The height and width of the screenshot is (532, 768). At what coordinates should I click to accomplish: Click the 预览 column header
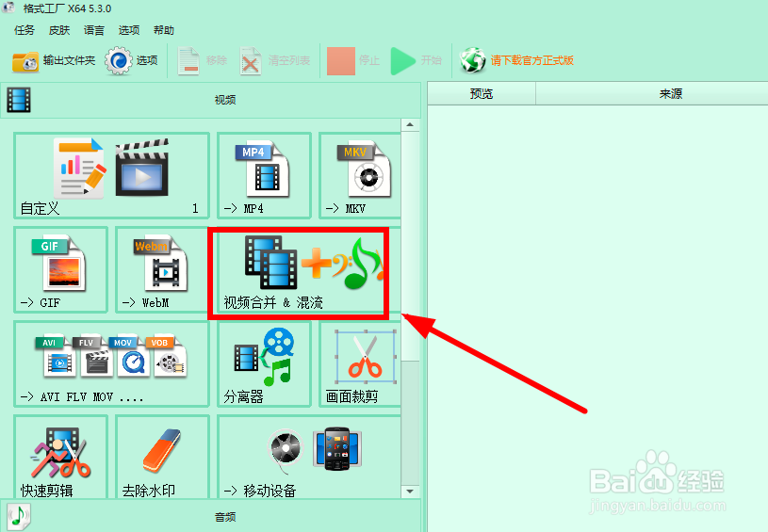point(482,93)
